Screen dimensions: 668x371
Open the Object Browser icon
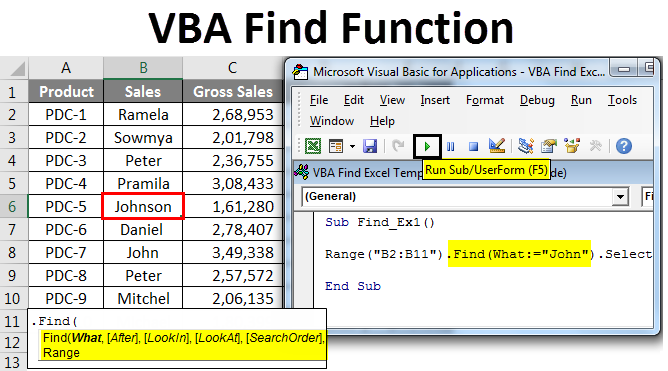coord(572,146)
